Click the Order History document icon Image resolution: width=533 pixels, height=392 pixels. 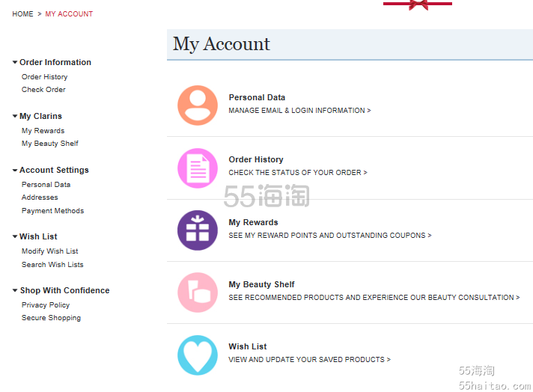[x=198, y=168]
